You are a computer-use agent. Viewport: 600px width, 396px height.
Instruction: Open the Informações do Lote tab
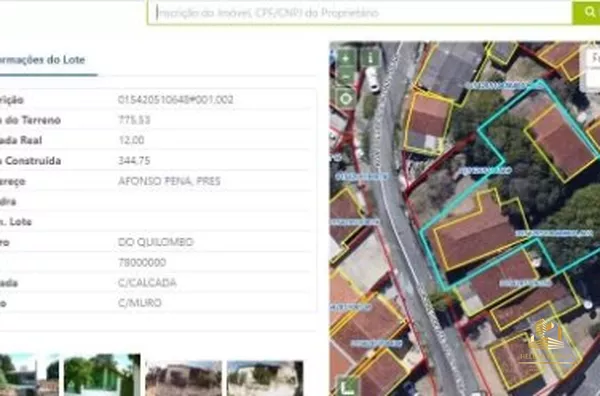(43, 60)
